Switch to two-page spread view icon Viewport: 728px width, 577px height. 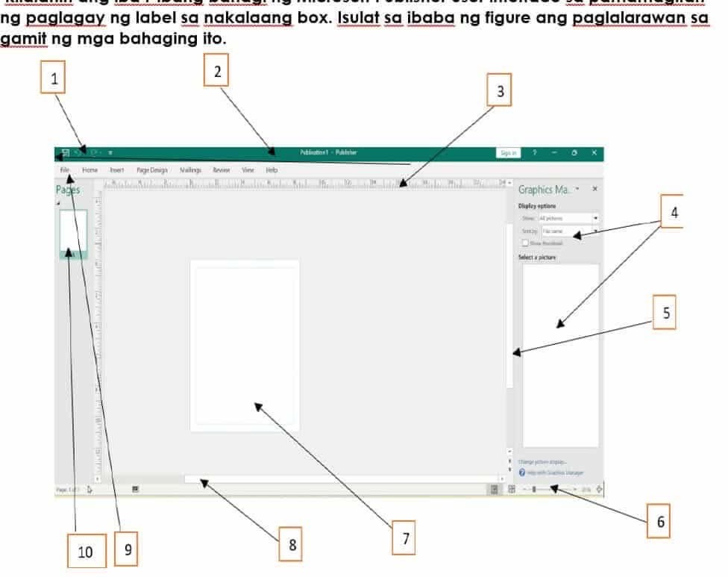click(512, 490)
